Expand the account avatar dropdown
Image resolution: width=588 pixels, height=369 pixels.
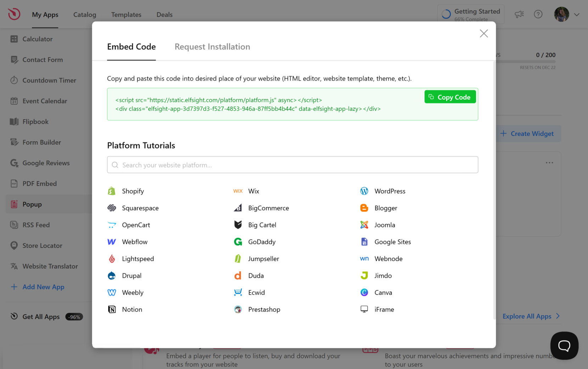pos(577,15)
